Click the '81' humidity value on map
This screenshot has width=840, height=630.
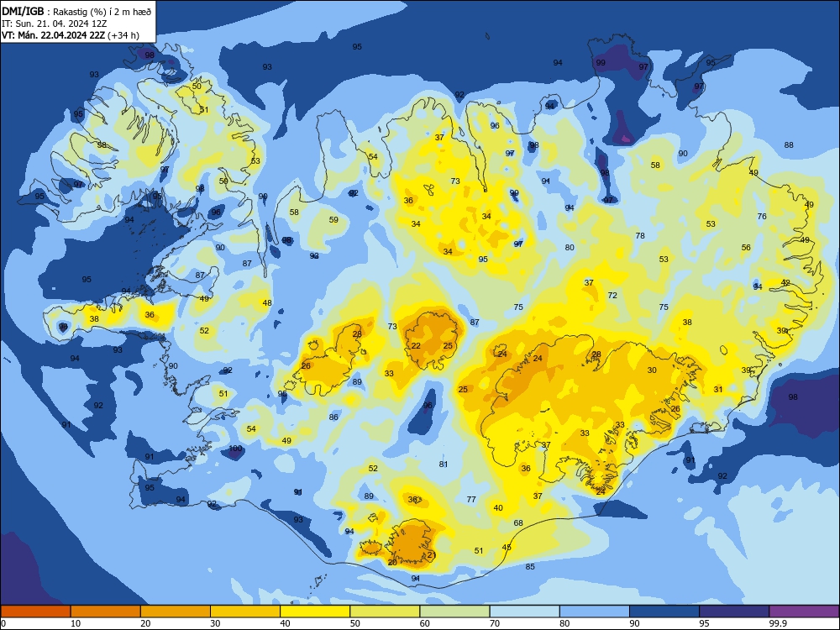[443, 464]
